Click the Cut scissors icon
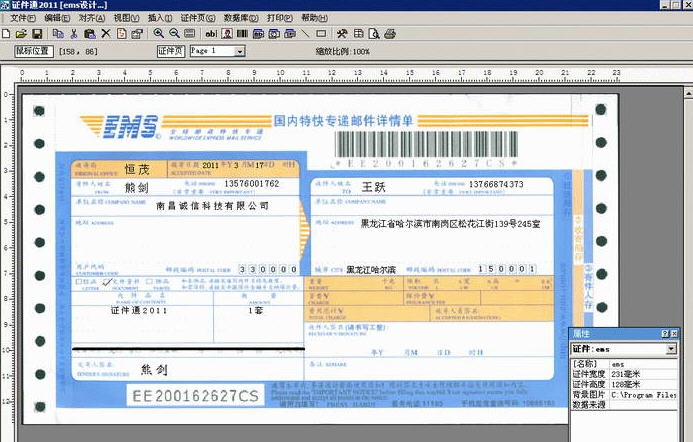 pos(74,34)
